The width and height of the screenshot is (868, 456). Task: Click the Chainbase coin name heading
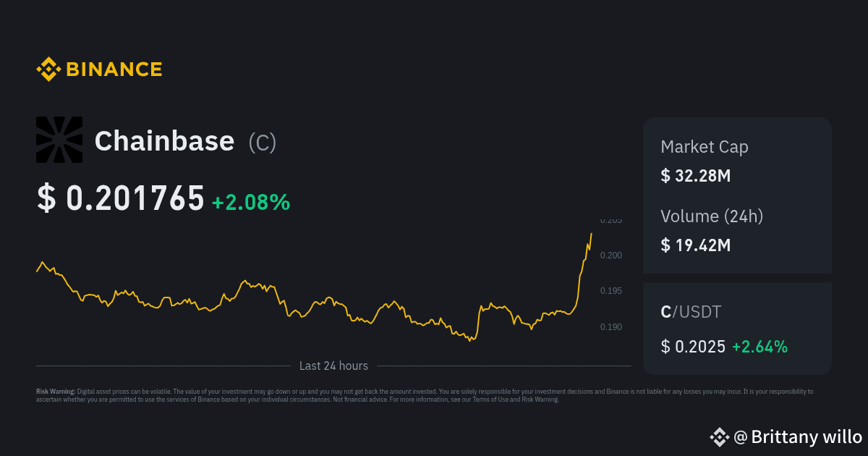164,141
